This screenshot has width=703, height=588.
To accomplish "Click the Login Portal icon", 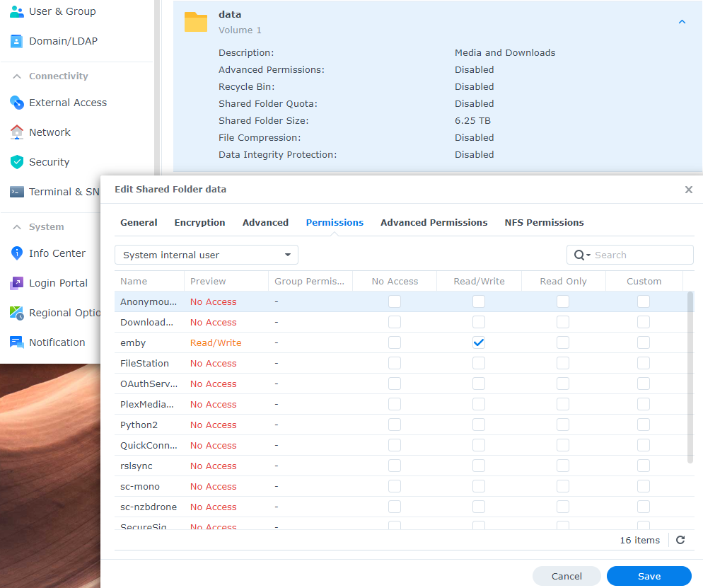I will [x=17, y=283].
